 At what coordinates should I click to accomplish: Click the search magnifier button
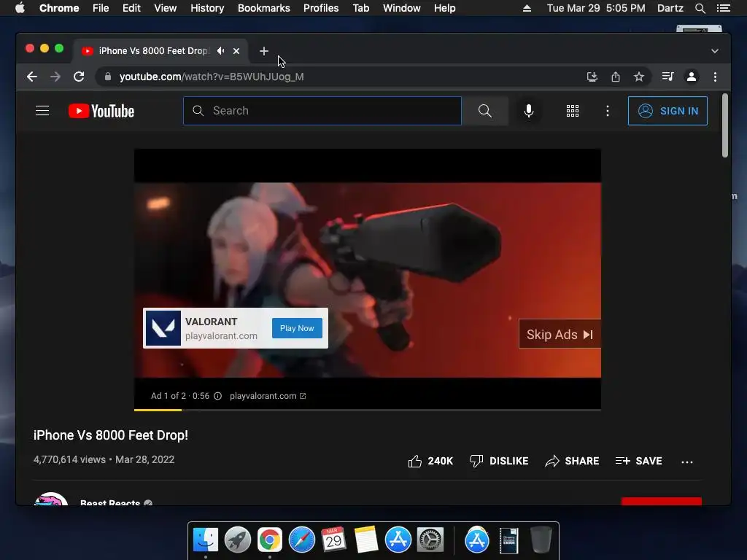(485, 111)
